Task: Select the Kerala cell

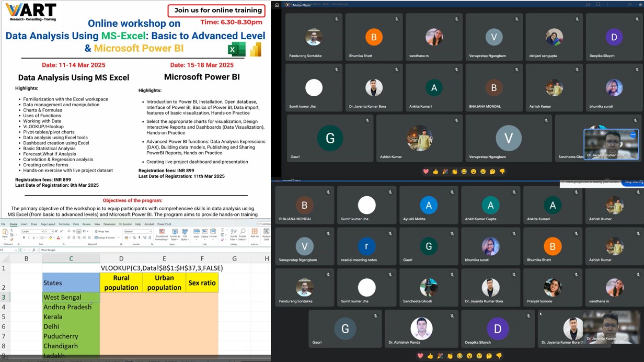Action: pyautogui.click(x=71, y=316)
